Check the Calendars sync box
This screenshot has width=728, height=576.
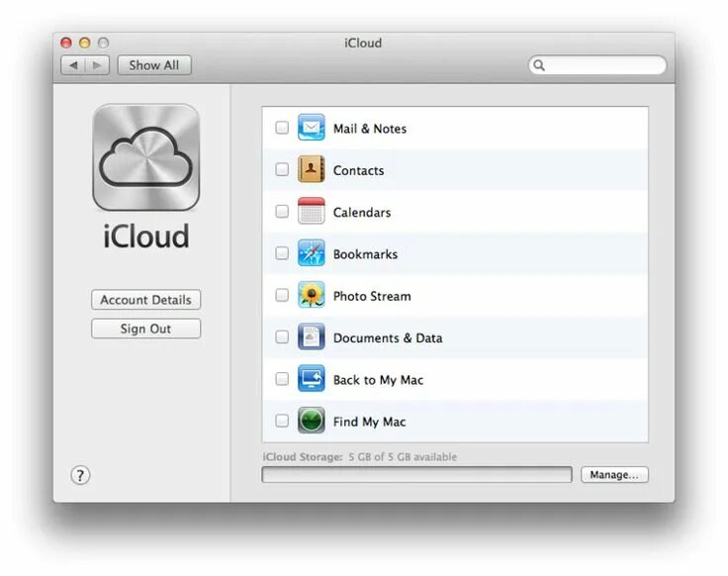pos(282,212)
